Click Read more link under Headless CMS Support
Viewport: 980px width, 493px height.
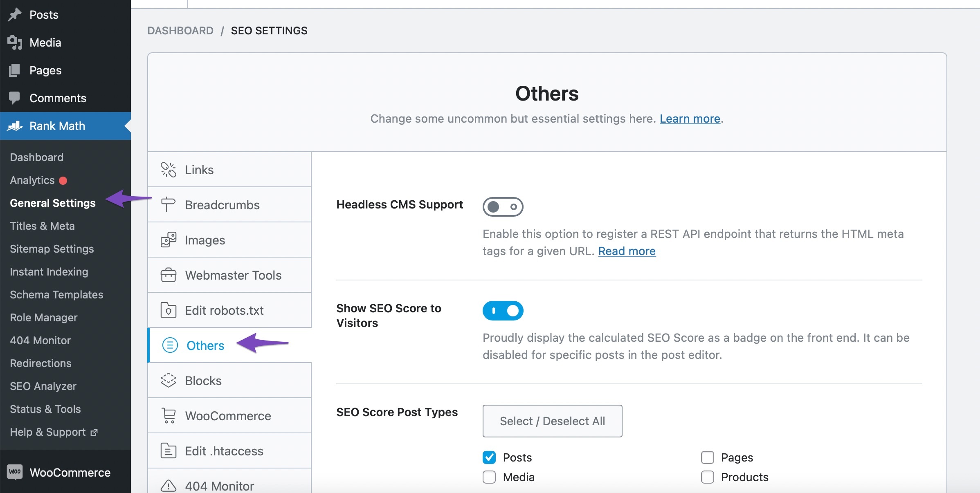[x=627, y=251]
